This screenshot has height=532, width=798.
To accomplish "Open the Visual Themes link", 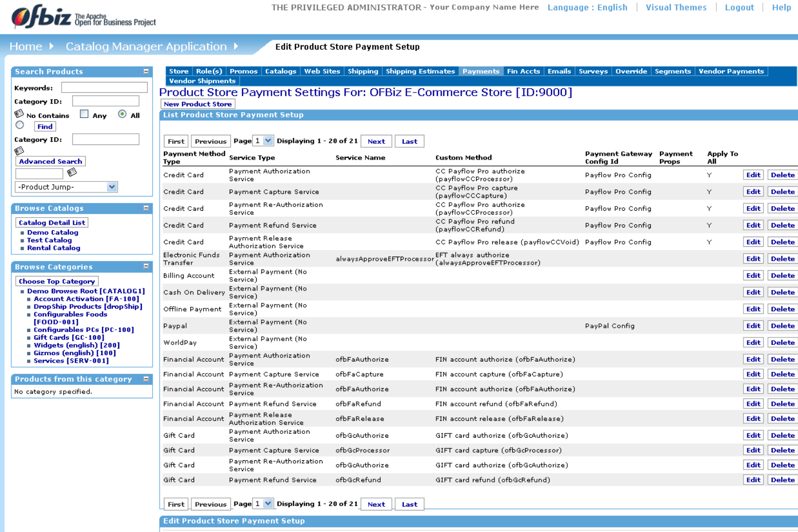I will 676,8.
